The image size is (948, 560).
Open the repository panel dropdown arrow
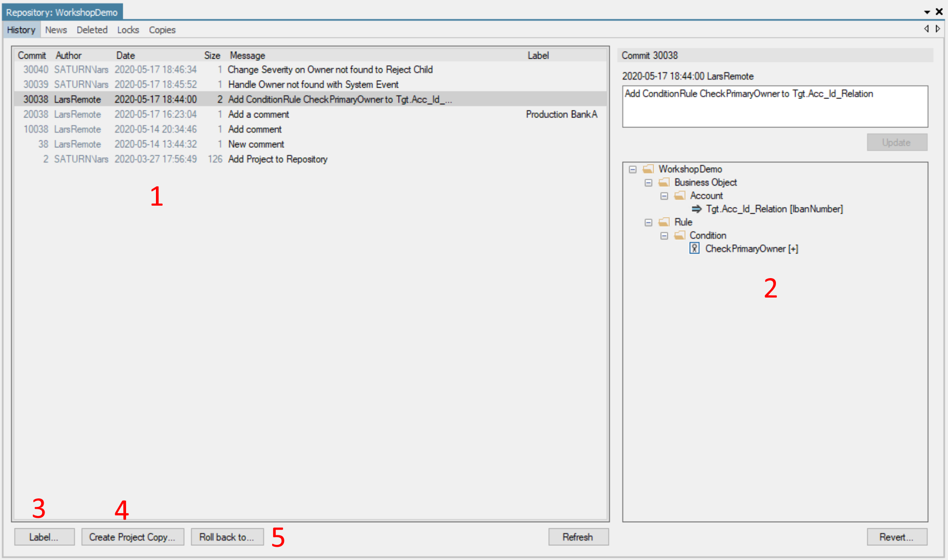tap(927, 11)
